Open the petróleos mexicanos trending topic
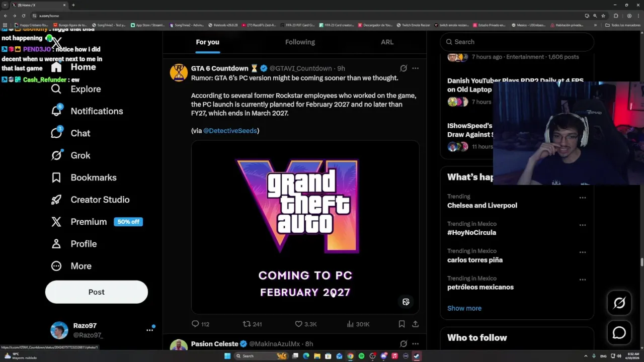 point(480,287)
